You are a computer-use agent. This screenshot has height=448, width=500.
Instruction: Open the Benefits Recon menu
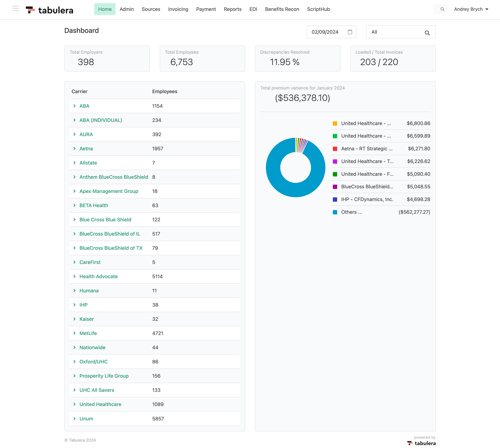[x=282, y=9]
